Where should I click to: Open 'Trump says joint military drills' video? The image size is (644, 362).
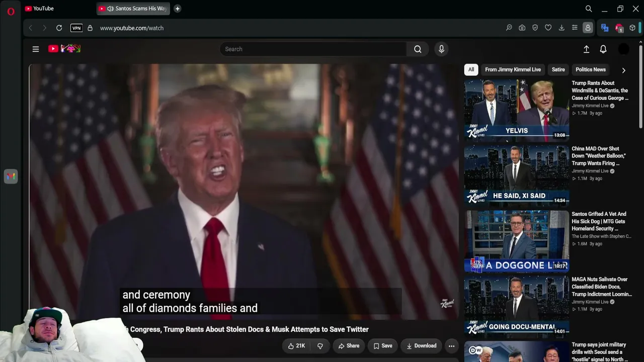[x=600, y=352]
